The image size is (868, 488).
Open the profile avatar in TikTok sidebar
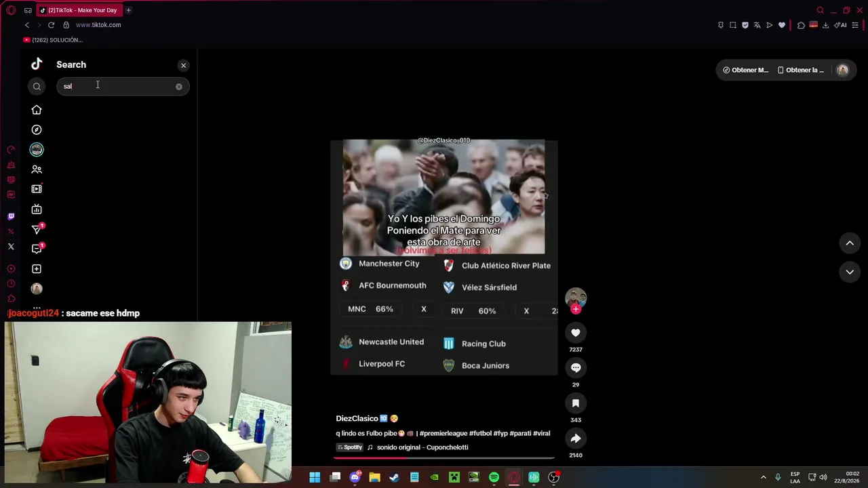[37, 289]
